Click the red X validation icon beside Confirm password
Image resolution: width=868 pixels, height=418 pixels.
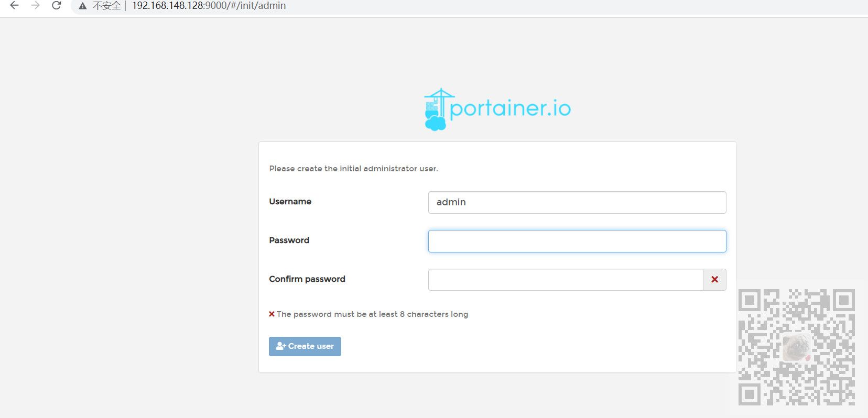(714, 280)
